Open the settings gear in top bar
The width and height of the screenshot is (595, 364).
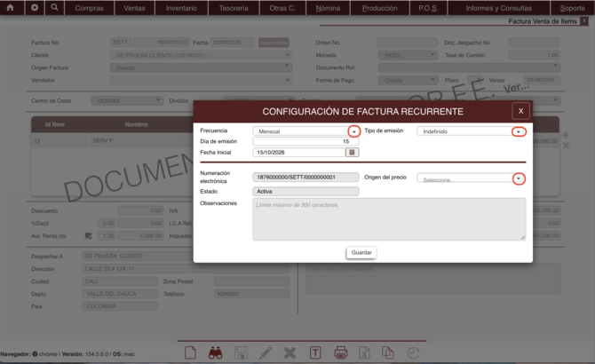pyautogui.click(x=35, y=8)
